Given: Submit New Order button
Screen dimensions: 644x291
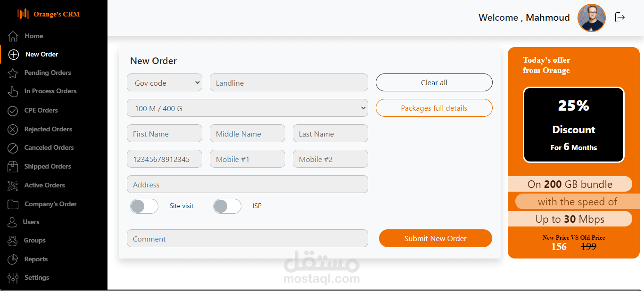Looking at the screenshot, I should [x=436, y=238].
